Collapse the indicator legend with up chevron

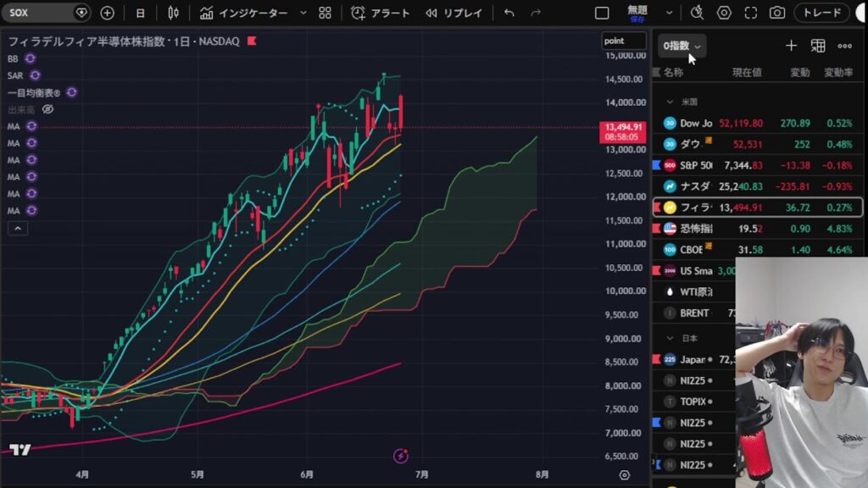coord(18,228)
